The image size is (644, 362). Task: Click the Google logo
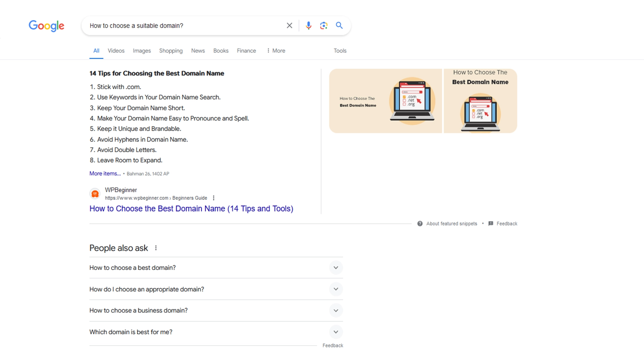(x=46, y=26)
